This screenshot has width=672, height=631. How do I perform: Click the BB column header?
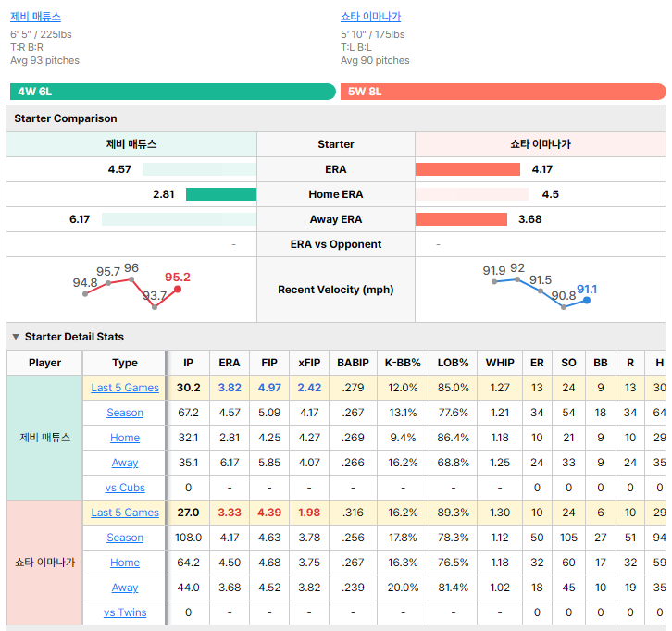point(601,363)
